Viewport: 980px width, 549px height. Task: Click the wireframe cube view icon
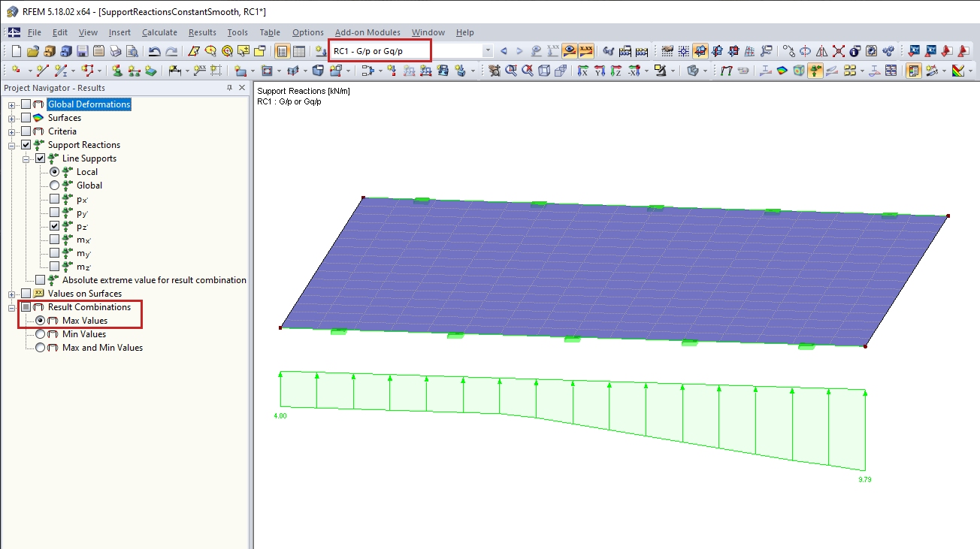click(x=543, y=71)
